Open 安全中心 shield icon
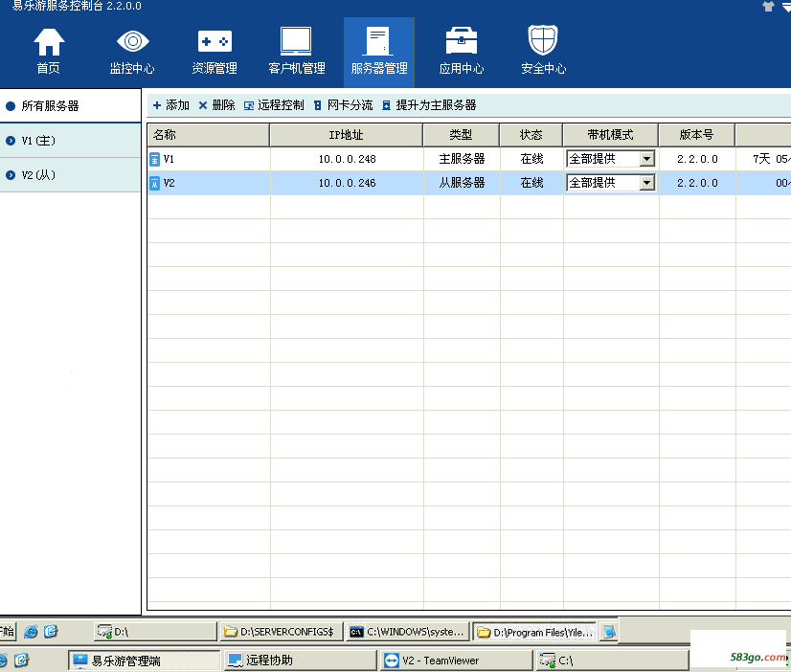Screen dimensions: 791x672 pos(543,40)
